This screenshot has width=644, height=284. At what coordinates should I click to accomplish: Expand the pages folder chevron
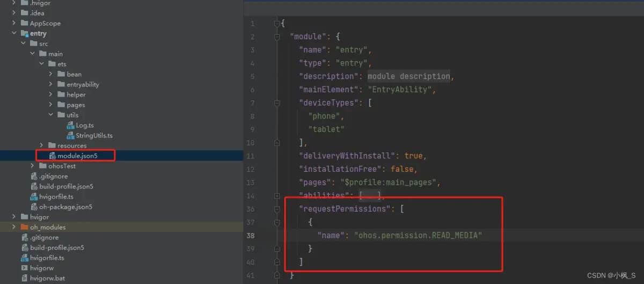point(51,105)
